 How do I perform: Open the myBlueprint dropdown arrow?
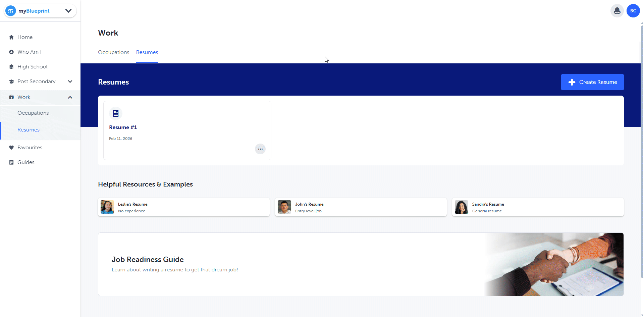(68, 11)
